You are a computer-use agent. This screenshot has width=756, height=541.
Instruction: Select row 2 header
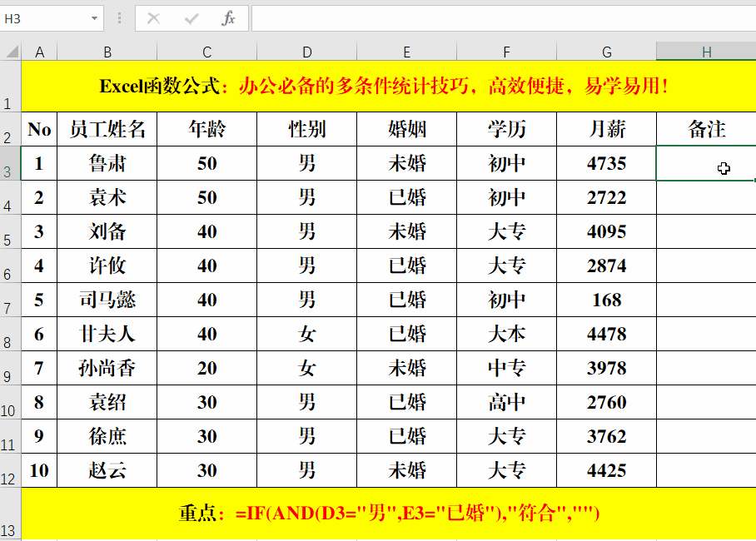pos(10,129)
